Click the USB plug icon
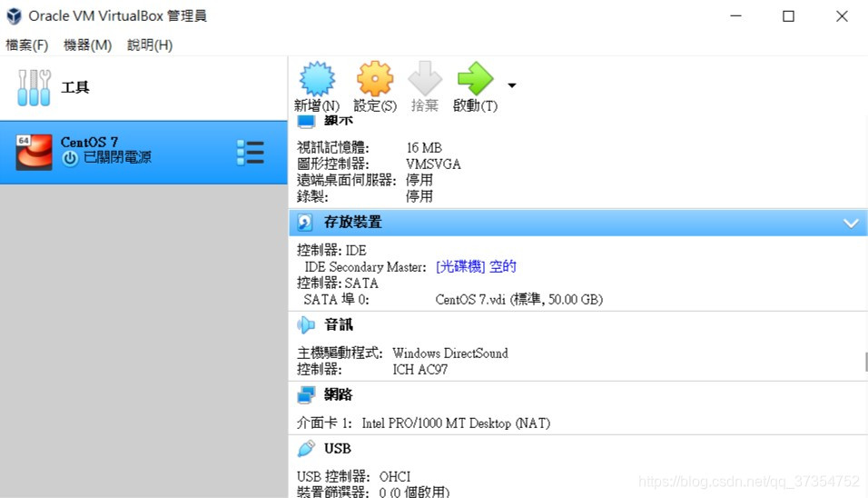 (306, 449)
